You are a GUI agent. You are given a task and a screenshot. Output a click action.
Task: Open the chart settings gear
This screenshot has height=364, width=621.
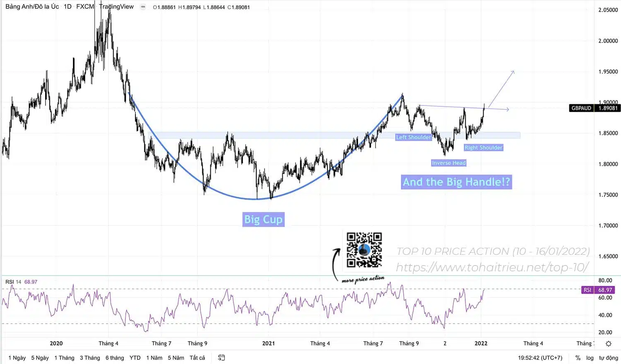[x=608, y=343]
